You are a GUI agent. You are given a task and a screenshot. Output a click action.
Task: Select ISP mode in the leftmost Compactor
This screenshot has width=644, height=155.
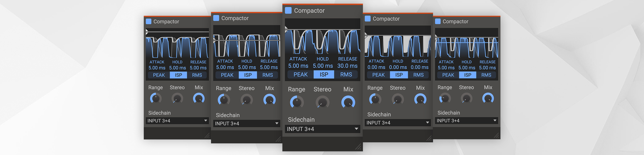pos(179,75)
